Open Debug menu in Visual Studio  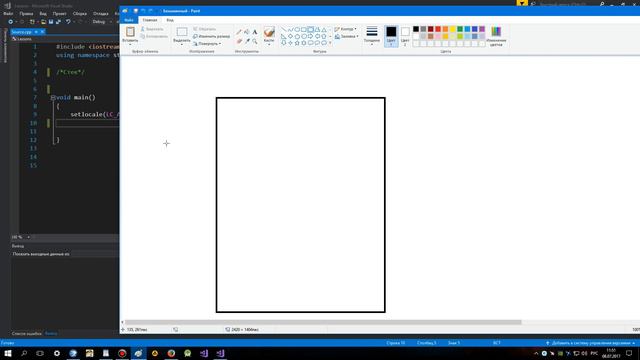coord(100,13)
